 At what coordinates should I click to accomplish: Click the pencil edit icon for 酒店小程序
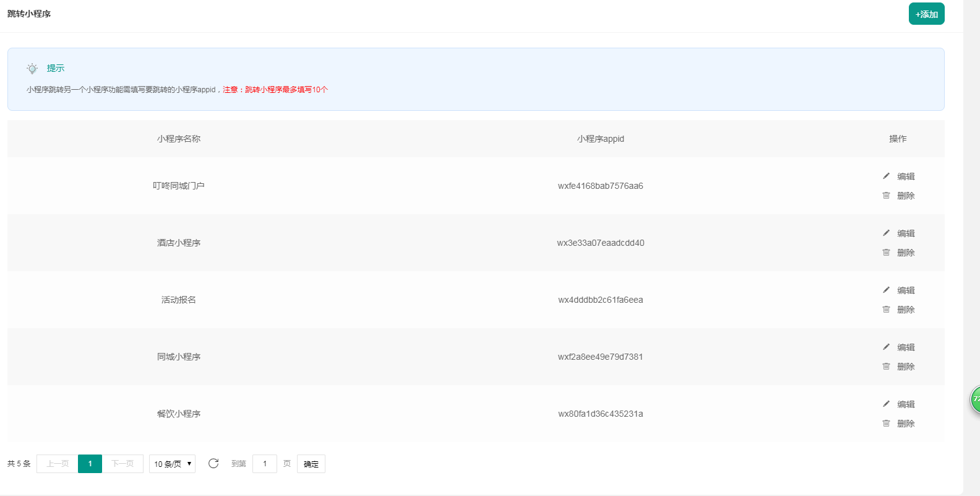pyautogui.click(x=886, y=233)
